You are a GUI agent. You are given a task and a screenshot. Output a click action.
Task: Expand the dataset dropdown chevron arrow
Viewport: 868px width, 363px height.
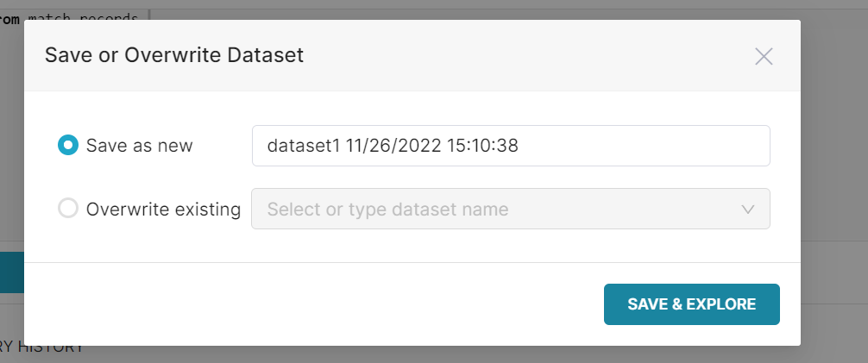[747, 209]
